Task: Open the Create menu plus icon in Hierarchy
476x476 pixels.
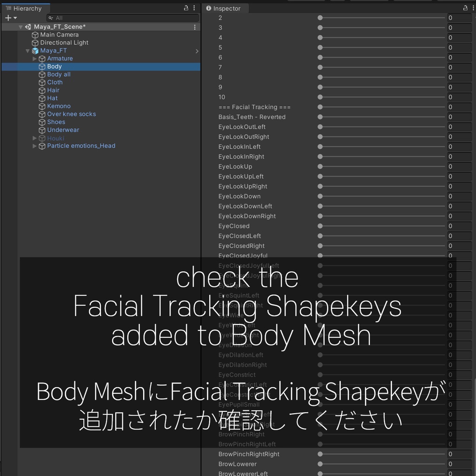Action: [x=7, y=18]
